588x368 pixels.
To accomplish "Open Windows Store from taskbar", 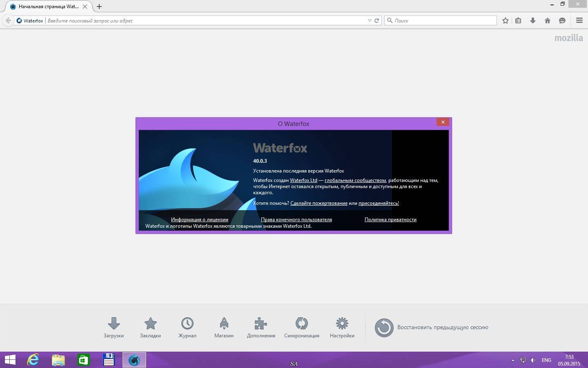I will point(83,360).
